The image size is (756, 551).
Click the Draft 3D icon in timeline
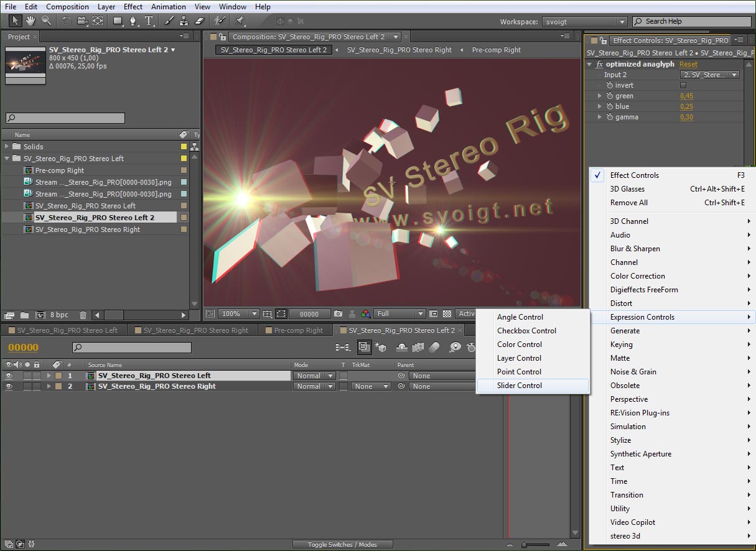pyautogui.click(x=381, y=348)
